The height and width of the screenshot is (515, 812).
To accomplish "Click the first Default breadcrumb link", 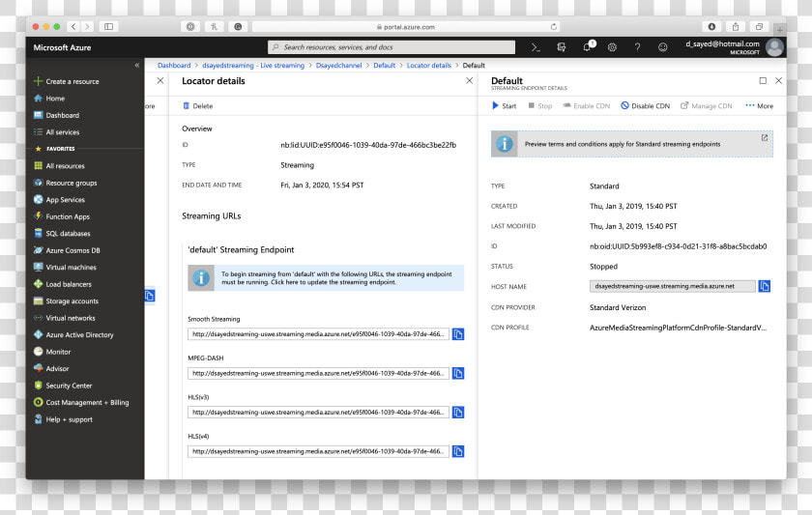I will click(x=385, y=65).
